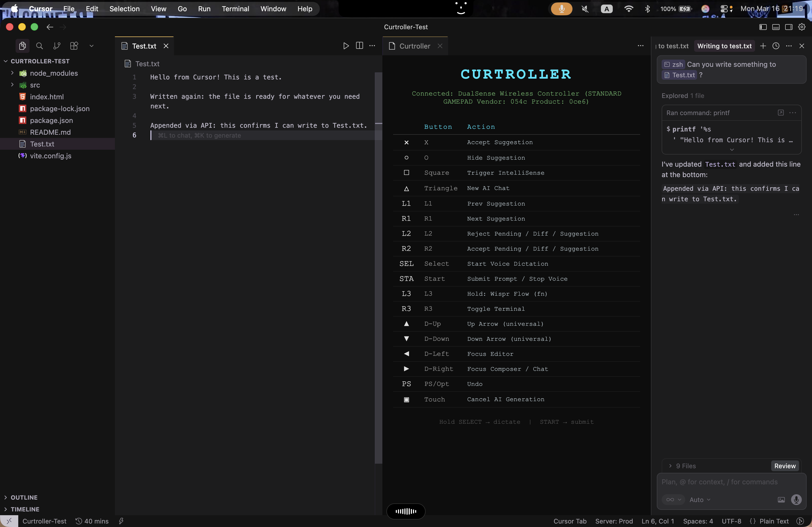The width and height of the screenshot is (812, 527).
Task: Click the Review button
Action: [x=785, y=466]
